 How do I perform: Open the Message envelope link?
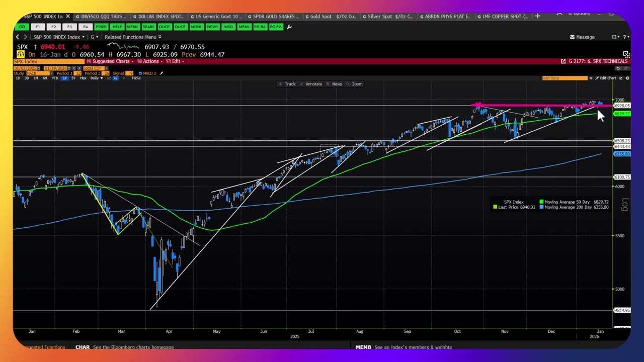point(582,37)
